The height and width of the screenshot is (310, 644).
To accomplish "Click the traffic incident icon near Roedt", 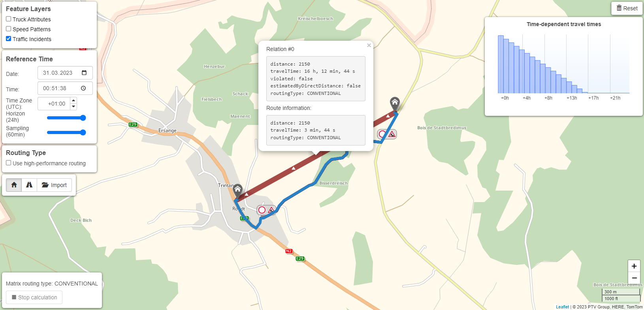I will 266,210.
